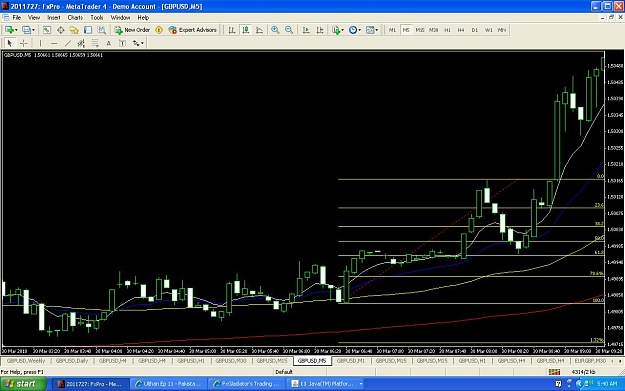
Task: Select the cursor arrow tool
Action: point(10,43)
